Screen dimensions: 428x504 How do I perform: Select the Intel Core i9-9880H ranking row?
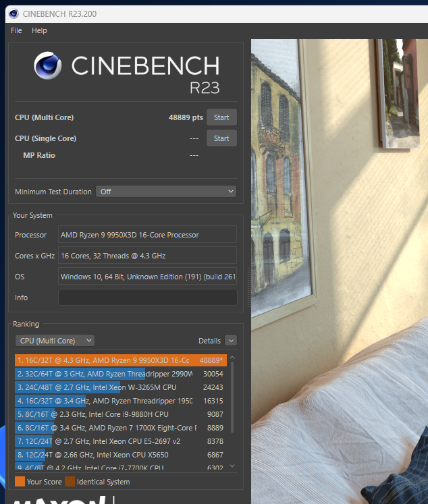tap(121, 414)
